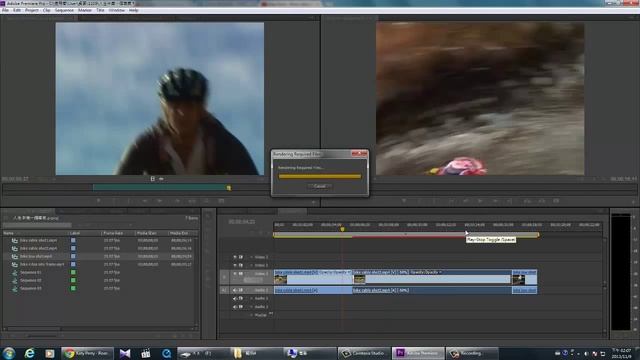Play the Program monitor
Screen dimensions: 640x360
(x=480, y=201)
